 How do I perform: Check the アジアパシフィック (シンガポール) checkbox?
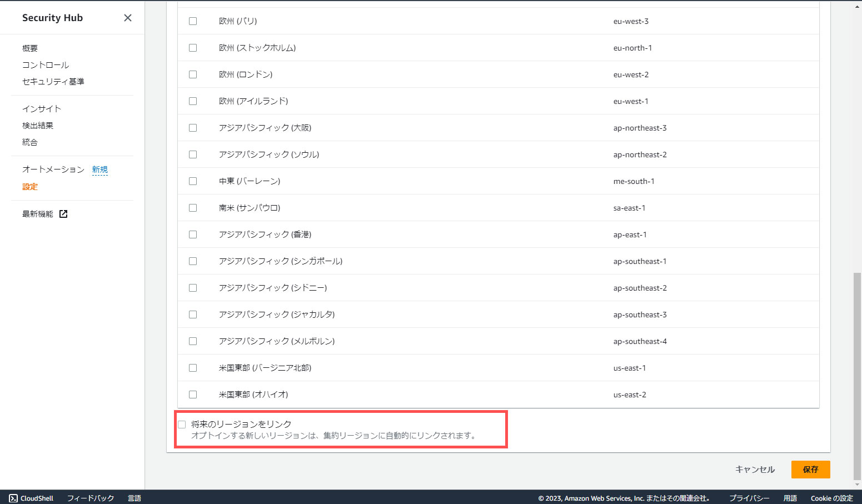(193, 261)
